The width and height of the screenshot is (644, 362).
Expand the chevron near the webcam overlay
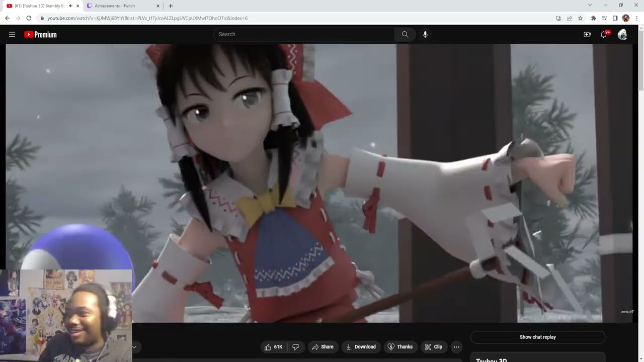click(x=134, y=347)
